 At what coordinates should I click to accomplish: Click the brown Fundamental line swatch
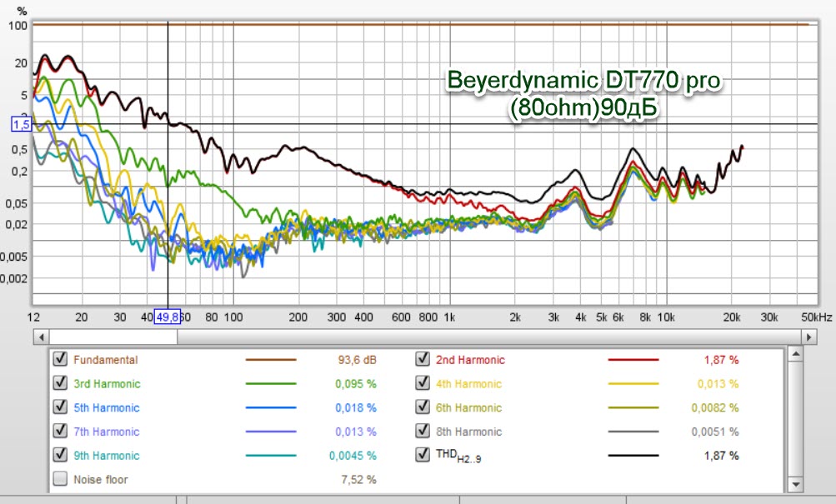point(271,361)
